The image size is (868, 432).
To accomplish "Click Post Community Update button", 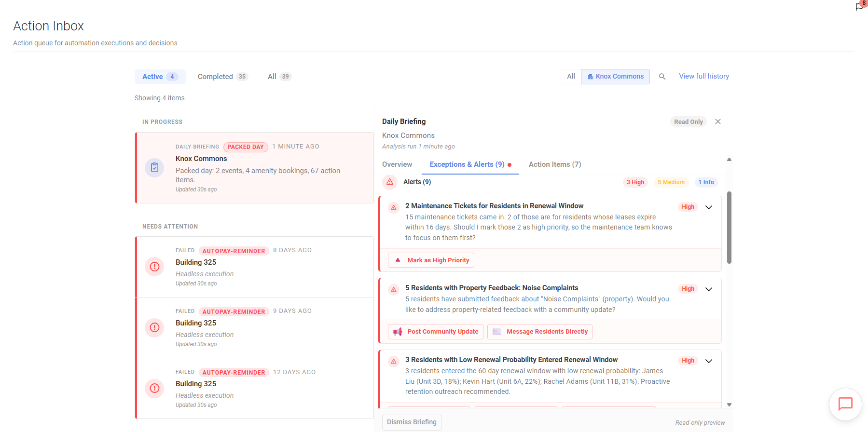I will (x=436, y=332).
